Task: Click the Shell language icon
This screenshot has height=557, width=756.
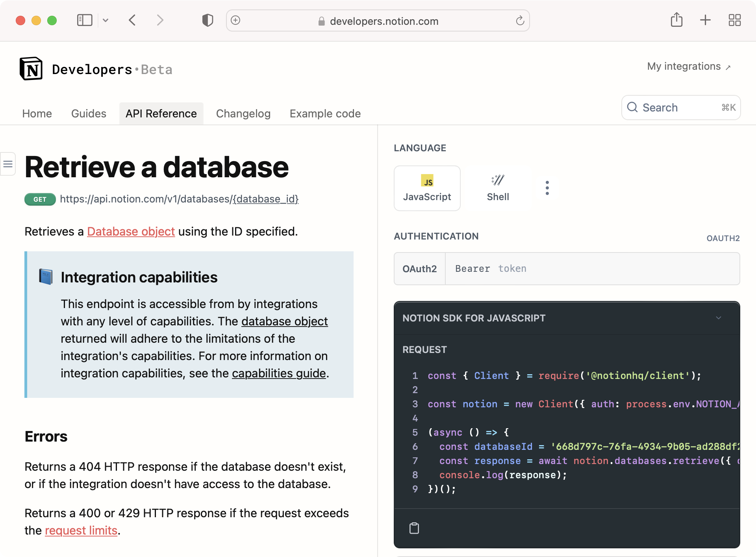Action: tap(498, 180)
